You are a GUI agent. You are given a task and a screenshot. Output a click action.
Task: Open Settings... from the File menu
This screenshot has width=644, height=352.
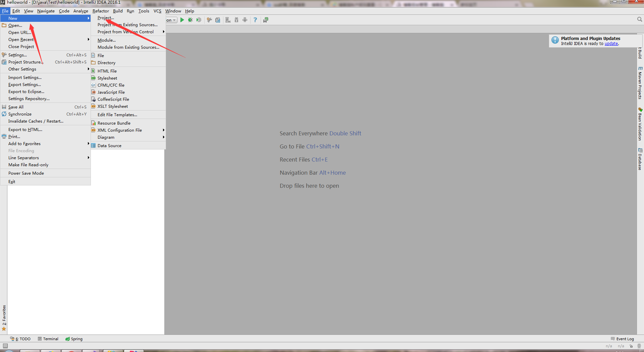(x=46, y=55)
